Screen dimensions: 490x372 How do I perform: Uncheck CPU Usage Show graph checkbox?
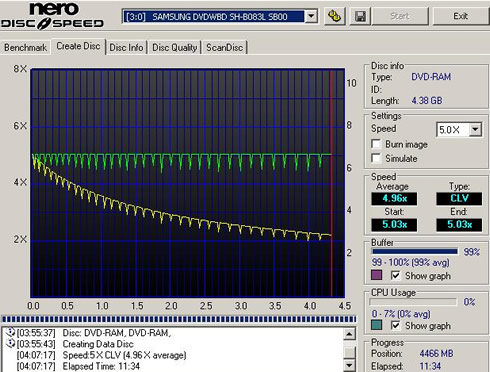[x=396, y=325]
